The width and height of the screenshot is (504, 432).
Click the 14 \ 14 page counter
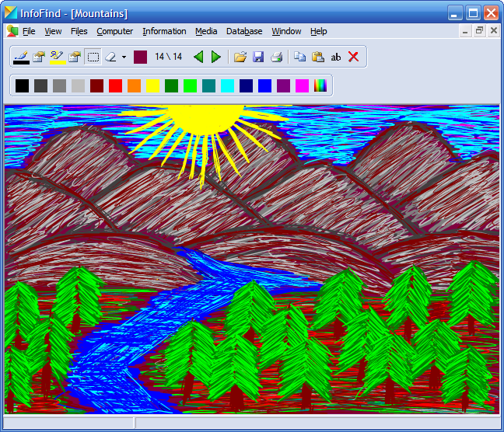coord(169,57)
